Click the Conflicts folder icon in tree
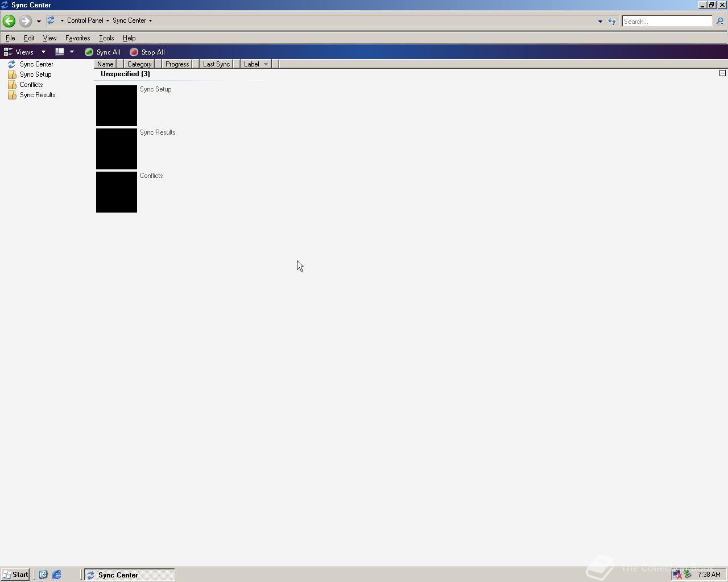This screenshot has width=728, height=582. 12,85
